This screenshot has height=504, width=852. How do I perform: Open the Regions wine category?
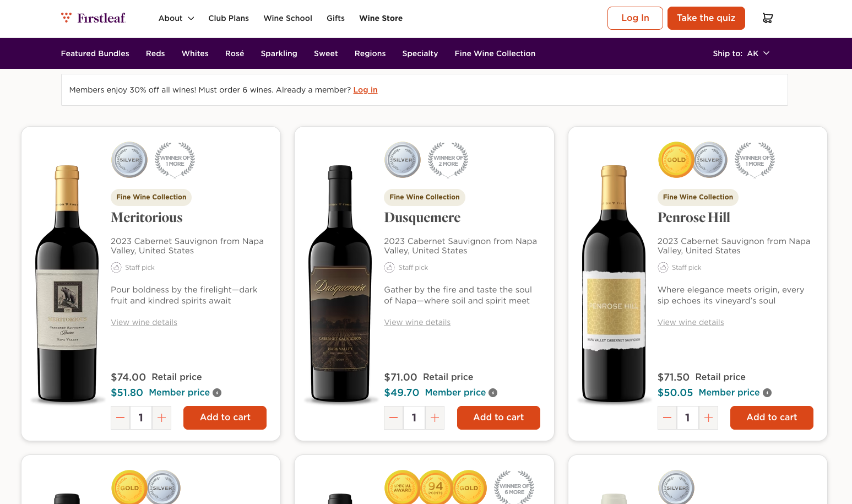pos(370,53)
